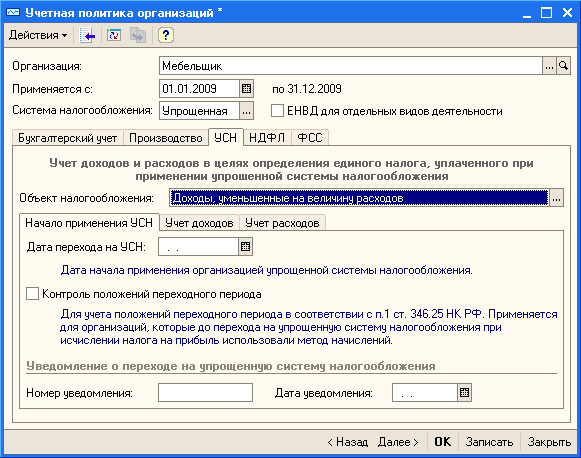
Task: Click the Записать button
Action: click(489, 442)
